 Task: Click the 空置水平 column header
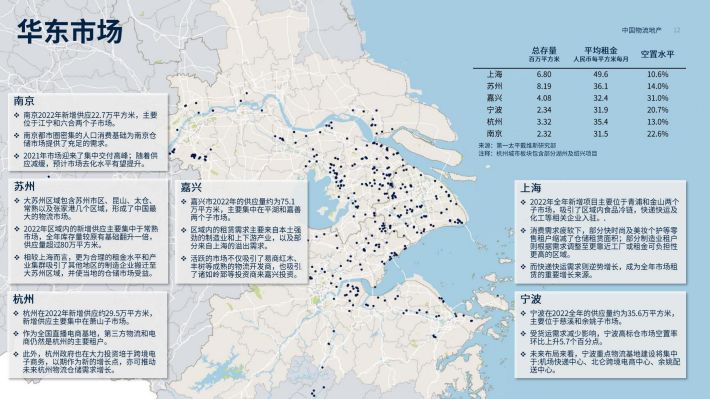pyautogui.click(x=657, y=54)
